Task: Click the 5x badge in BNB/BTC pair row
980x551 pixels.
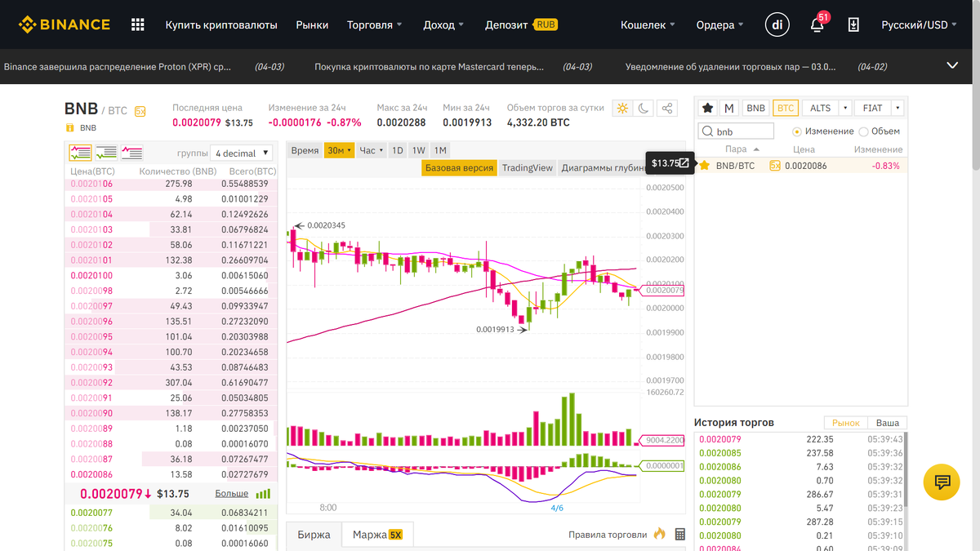Action: (x=774, y=165)
